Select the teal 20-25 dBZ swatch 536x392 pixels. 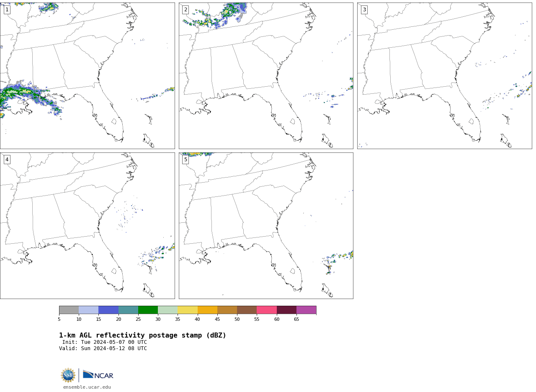click(128, 310)
